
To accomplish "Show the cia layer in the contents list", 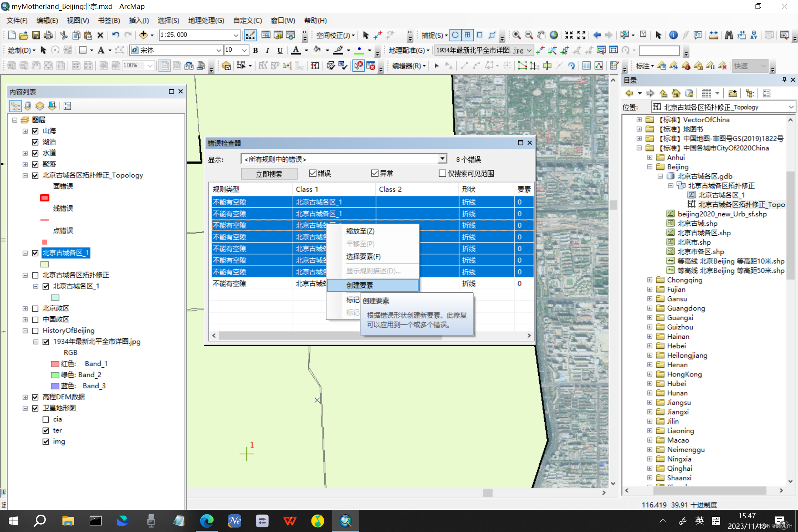I will pyautogui.click(x=46, y=419).
